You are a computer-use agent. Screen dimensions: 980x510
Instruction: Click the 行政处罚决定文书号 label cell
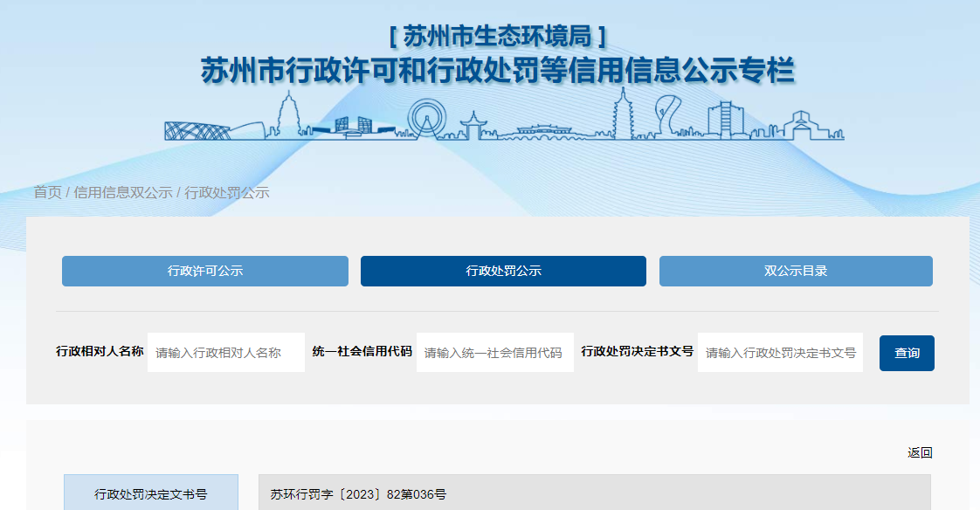pyautogui.click(x=150, y=493)
